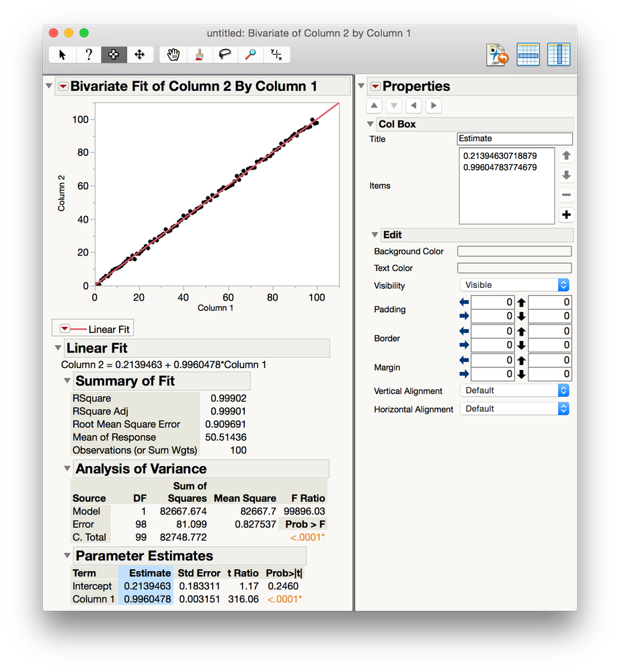Screen dimensions: 620x672
Task: Click the Estimate column header
Action: tap(150, 573)
